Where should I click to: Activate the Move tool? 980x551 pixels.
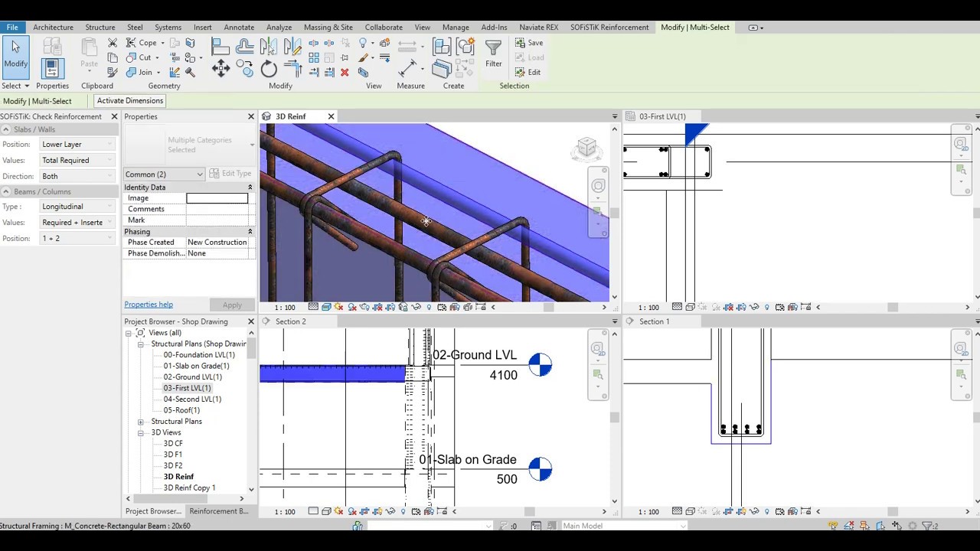click(x=220, y=70)
